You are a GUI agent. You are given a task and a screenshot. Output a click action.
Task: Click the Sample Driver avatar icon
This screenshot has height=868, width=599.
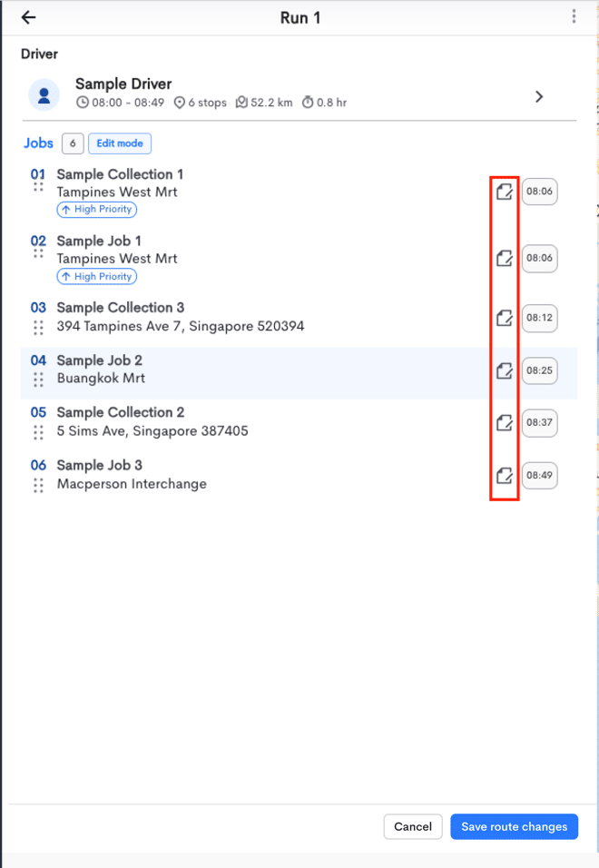pyautogui.click(x=44, y=95)
